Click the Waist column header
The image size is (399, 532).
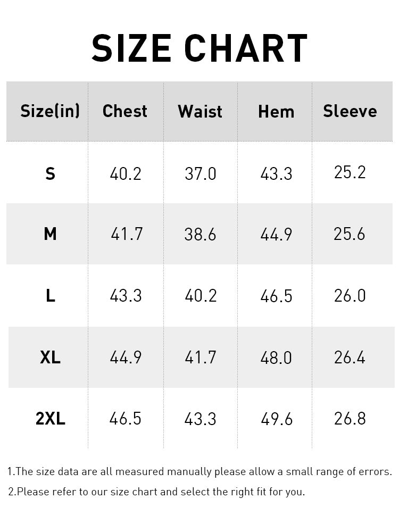[200, 111]
